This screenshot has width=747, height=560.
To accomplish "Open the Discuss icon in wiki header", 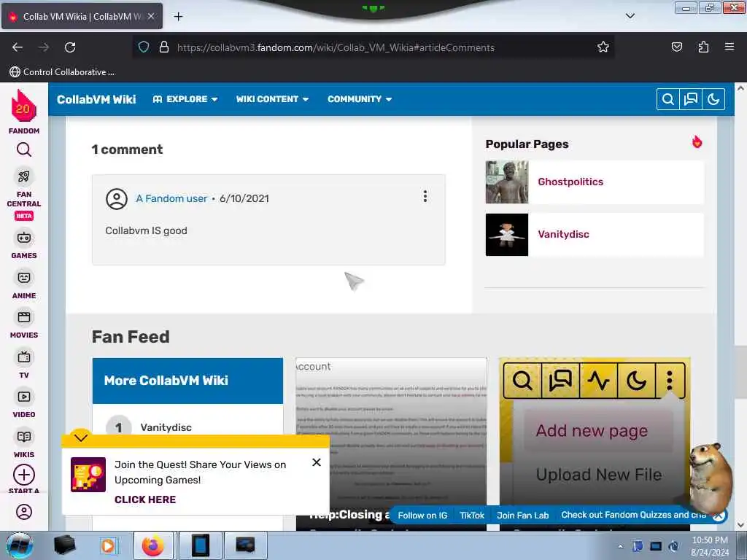I will [x=690, y=99].
